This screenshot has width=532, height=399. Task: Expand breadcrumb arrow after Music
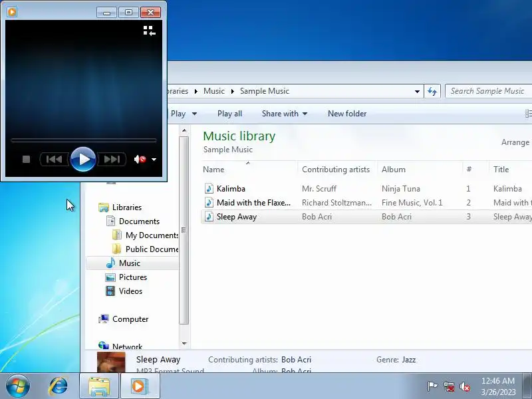(x=232, y=91)
